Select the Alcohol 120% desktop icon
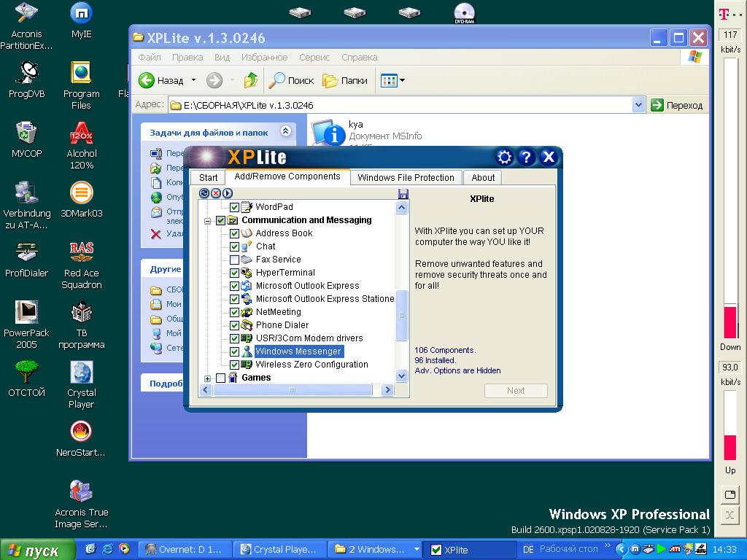 point(82,145)
